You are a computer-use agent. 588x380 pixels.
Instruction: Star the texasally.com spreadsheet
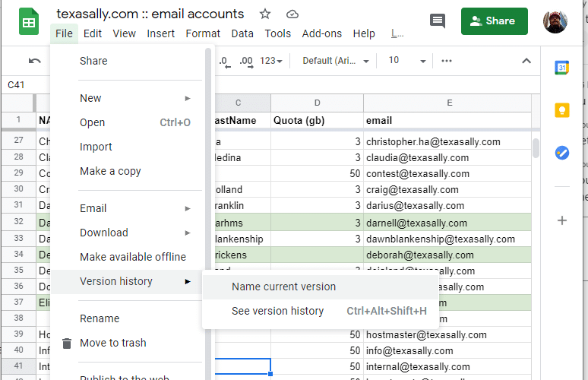(x=265, y=14)
